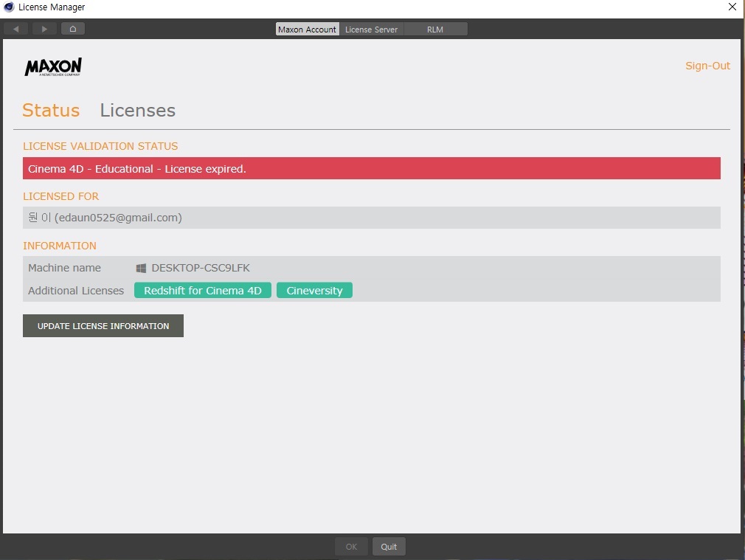Click the Cineversity license tag
Screen dimensions: 745x560
click(314, 291)
